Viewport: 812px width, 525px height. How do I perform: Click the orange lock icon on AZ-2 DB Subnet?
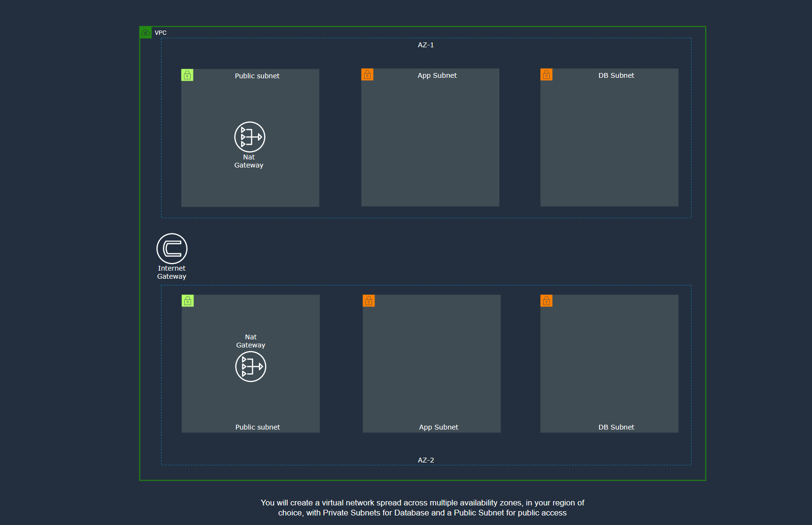546,301
